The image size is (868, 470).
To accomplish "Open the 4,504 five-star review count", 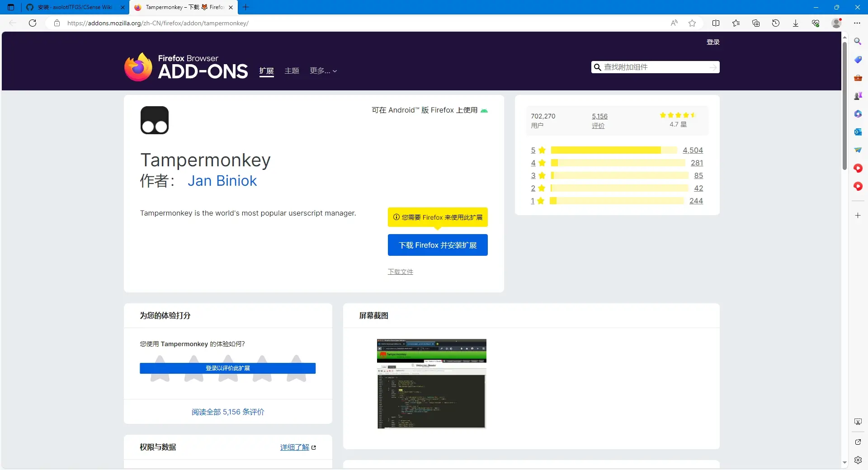I will [693, 150].
